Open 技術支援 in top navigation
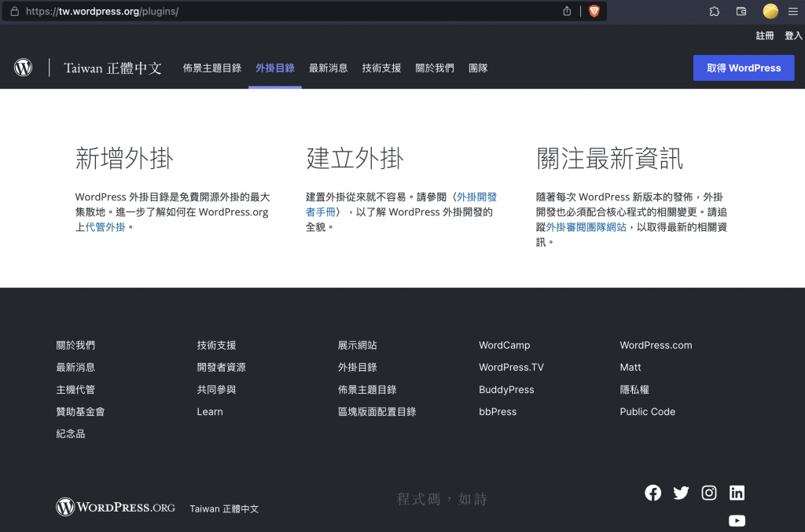805x532 pixels. coord(381,68)
